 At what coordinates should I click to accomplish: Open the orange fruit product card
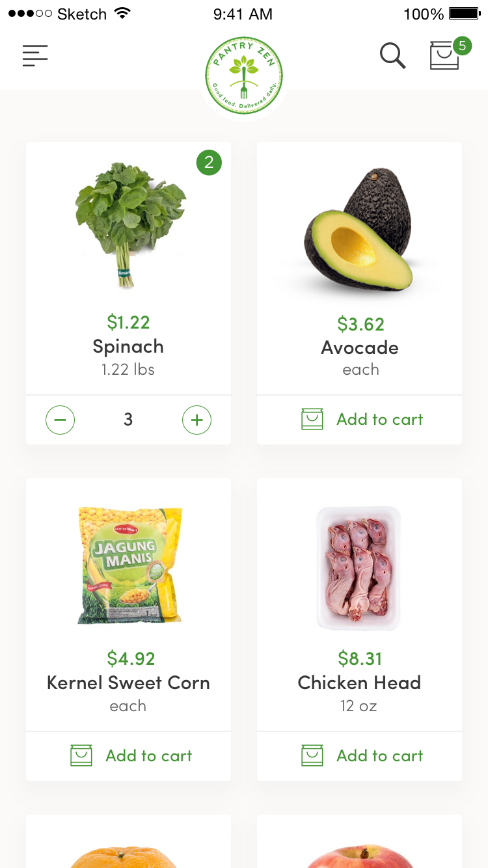[x=128, y=846]
